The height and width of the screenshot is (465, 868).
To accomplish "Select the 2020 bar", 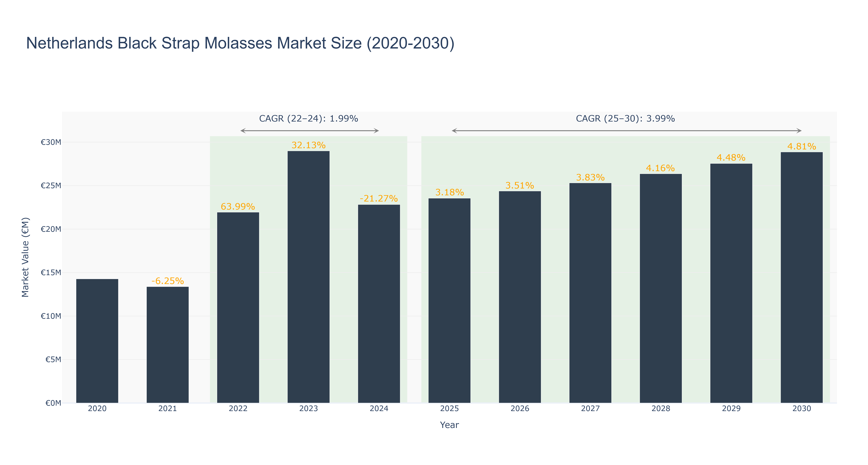I will point(97,341).
